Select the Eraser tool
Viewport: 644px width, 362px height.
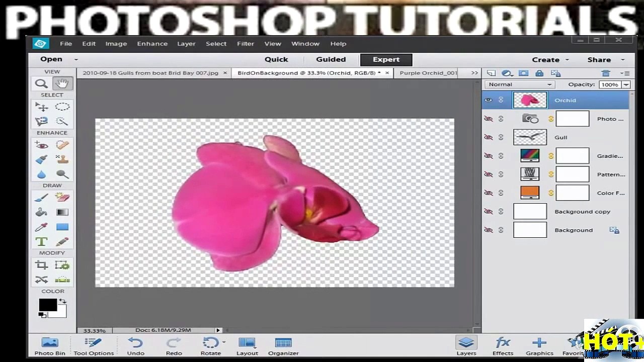point(62,198)
